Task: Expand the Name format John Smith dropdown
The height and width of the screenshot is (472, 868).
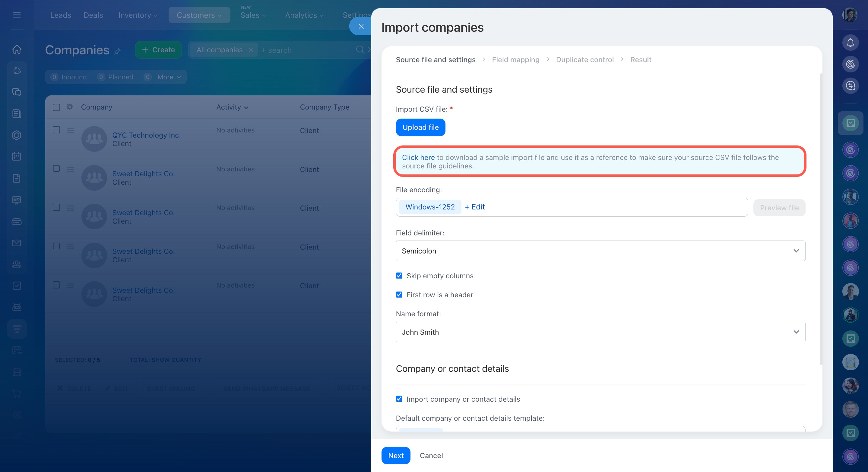Action: pyautogui.click(x=600, y=332)
